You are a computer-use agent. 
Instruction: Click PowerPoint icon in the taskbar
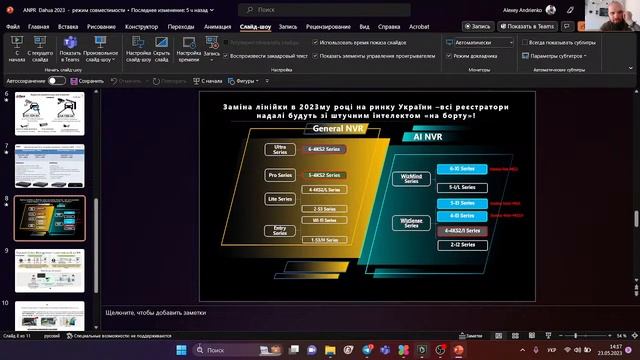point(458,350)
